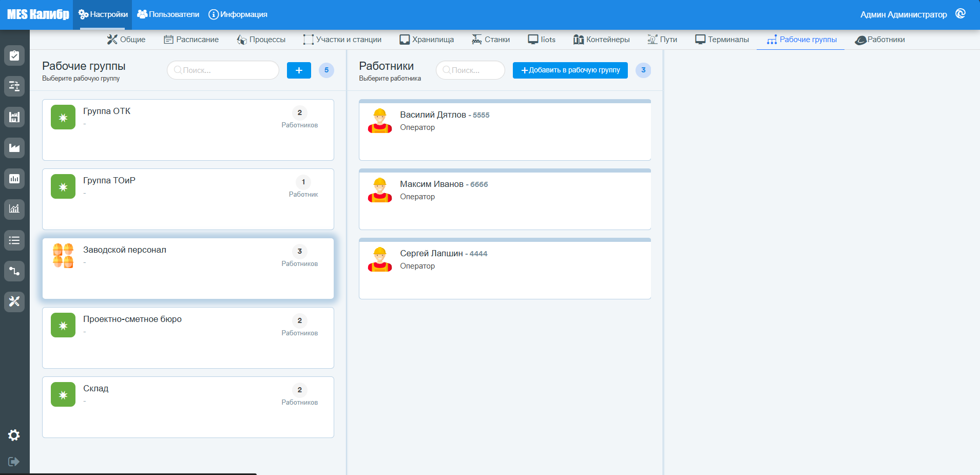Switch to the Хранилища tab

pos(427,40)
